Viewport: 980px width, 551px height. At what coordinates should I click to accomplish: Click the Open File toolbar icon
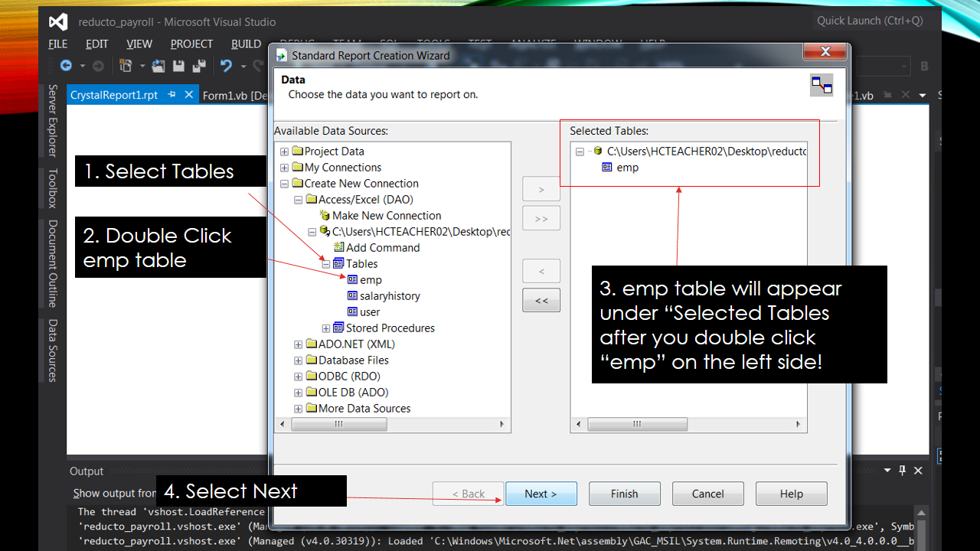158,65
